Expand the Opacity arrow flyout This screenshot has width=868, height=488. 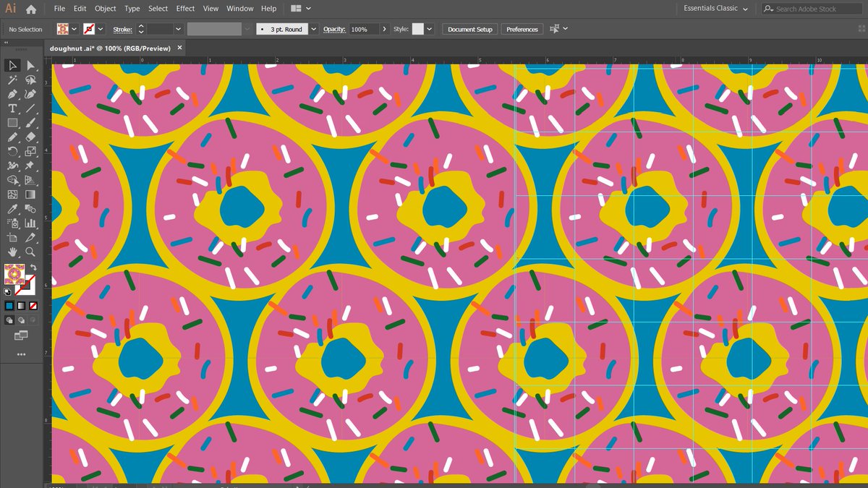[x=383, y=29]
